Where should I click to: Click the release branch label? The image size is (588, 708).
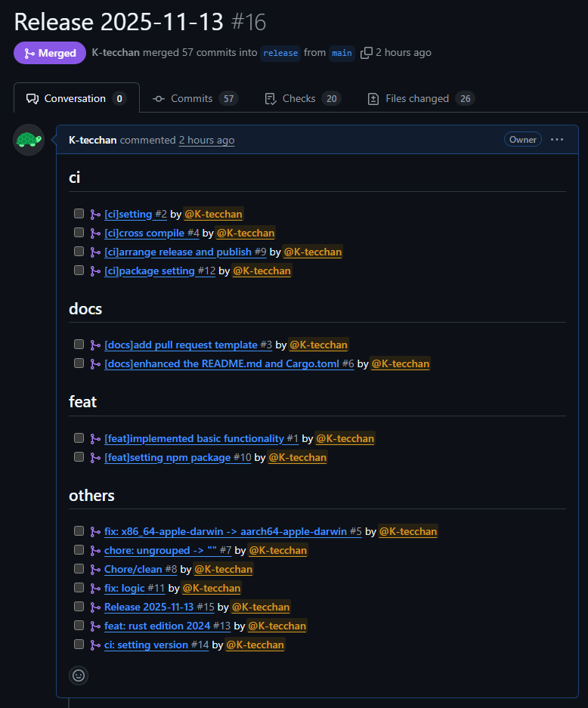tap(280, 53)
